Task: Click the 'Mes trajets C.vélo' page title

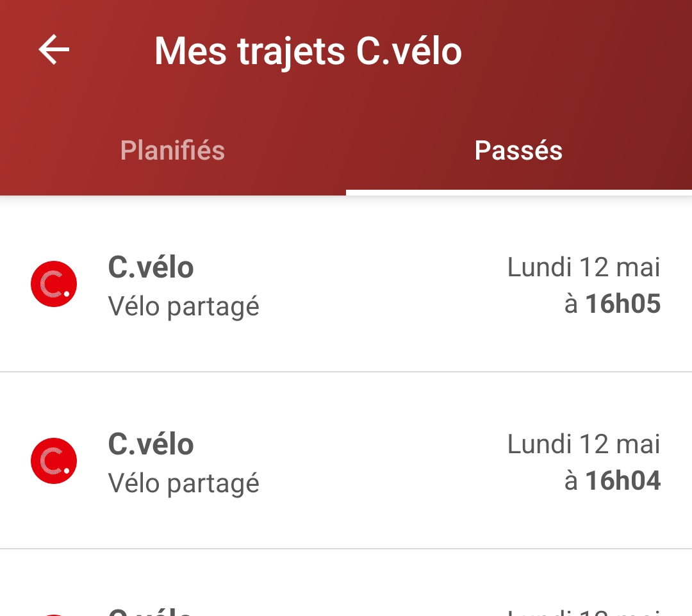Action: (308, 51)
